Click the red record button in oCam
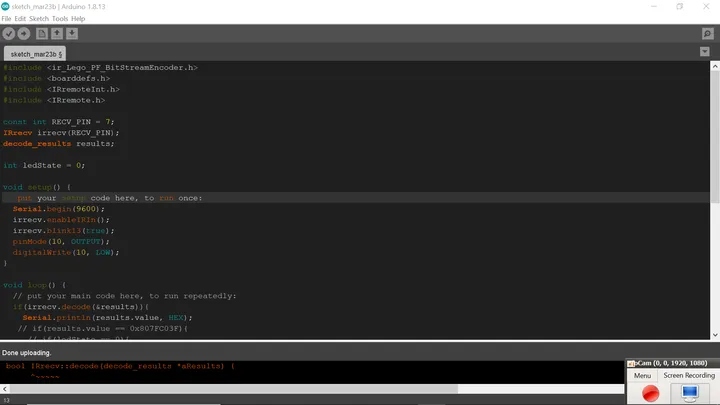 [x=650, y=394]
